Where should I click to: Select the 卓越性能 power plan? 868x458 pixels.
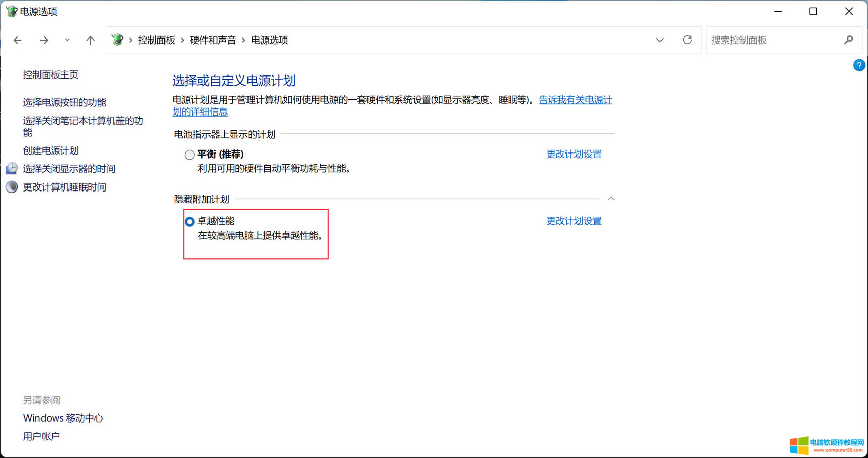point(189,221)
